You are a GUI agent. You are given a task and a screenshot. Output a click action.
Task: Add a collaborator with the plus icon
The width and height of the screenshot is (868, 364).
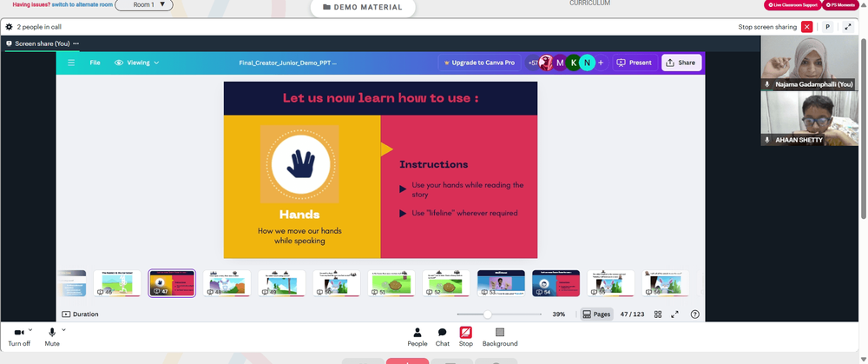[x=601, y=63]
